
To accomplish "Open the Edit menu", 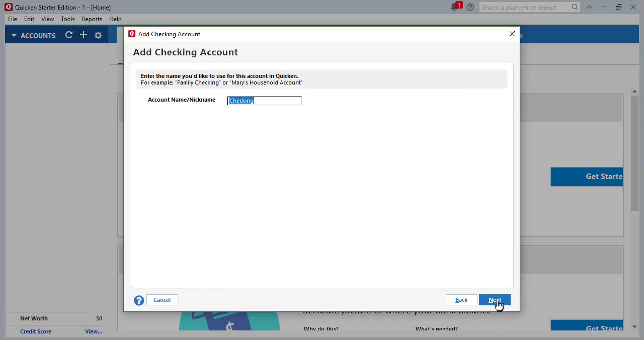I will tap(29, 19).
